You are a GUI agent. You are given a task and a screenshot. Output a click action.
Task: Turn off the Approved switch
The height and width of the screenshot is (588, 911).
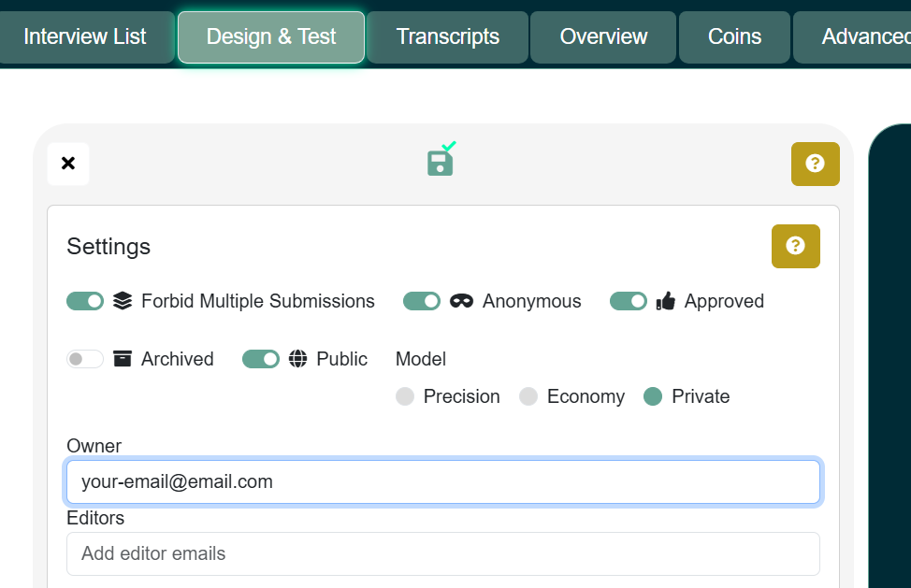point(628,301)
